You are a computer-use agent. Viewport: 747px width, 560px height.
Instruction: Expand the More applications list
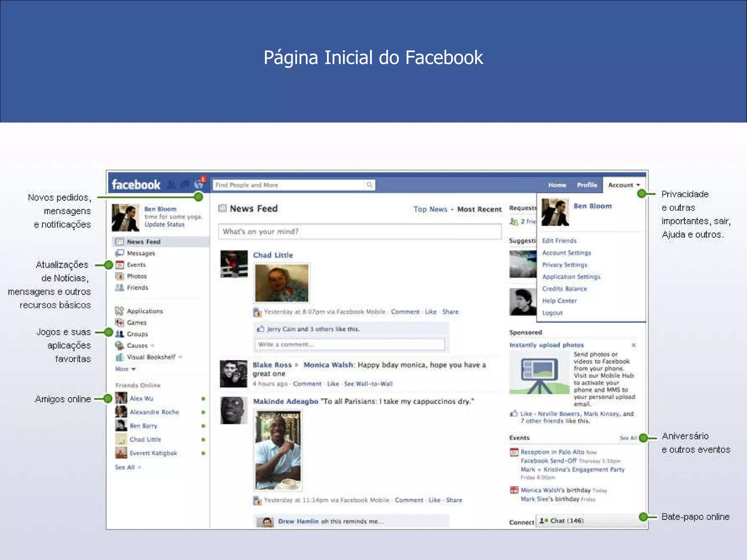[x=125, y=369]
